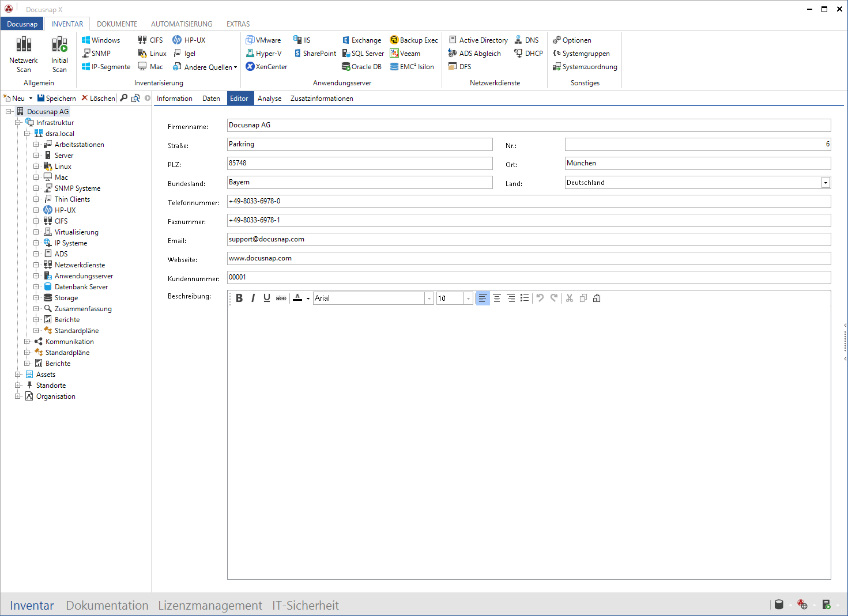This screenshot has height=616, width=848.
Task: Open the Land dropdown
Action: point(826,183)
